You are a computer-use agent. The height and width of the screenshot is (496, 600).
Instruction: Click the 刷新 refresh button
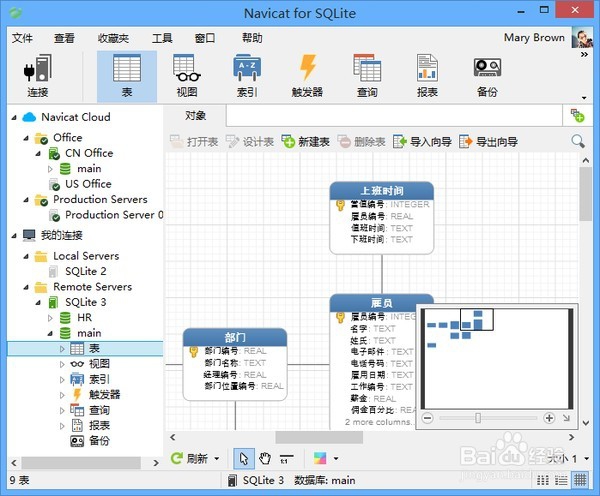(189, 458)
